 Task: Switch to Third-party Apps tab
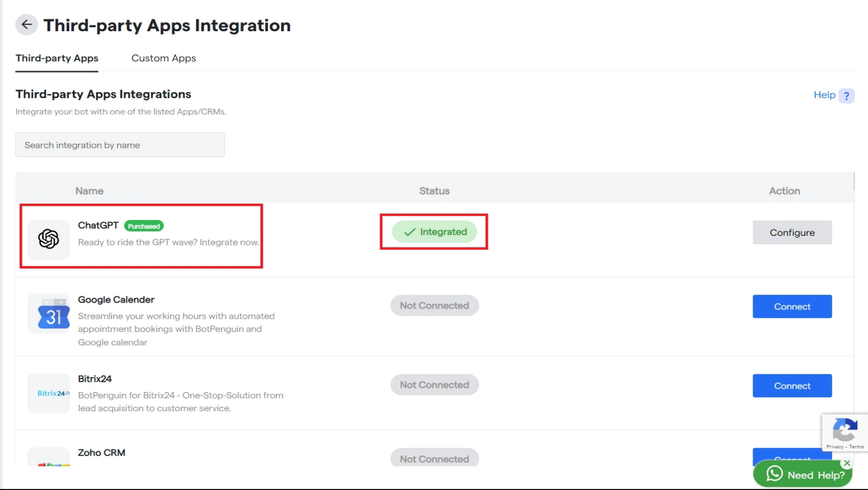click(57, 58)
